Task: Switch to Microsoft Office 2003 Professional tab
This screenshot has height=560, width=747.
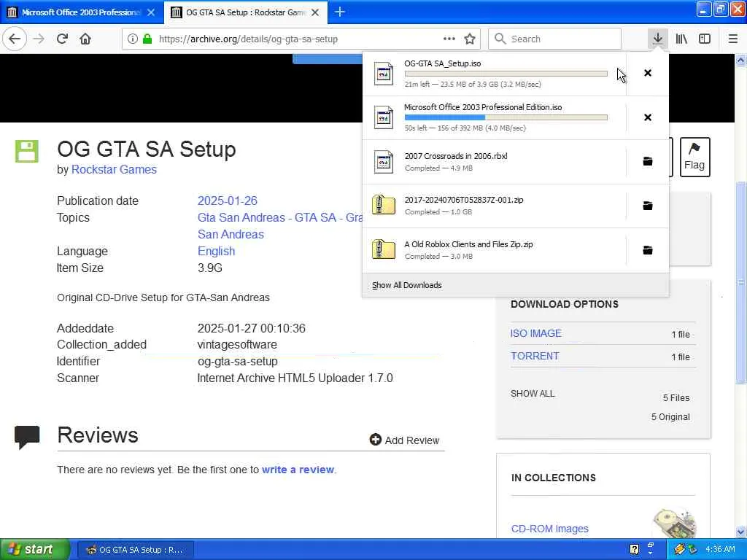Action: point(81,12)
